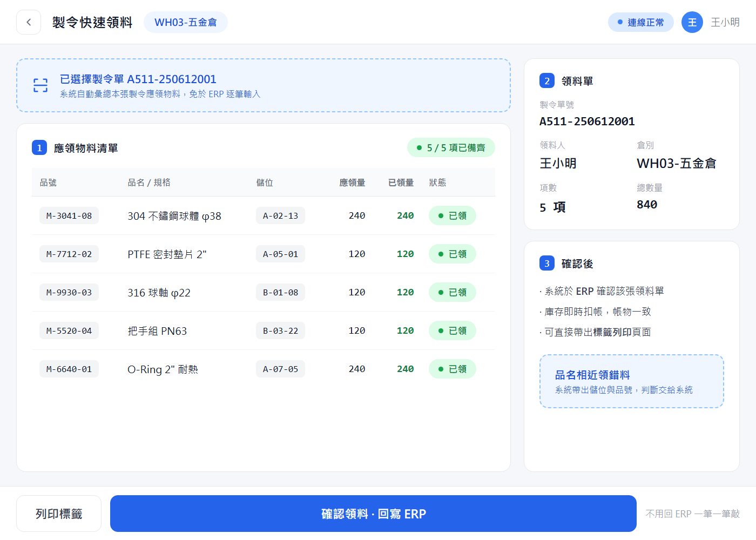Click the 5 / 5 項已備齊 status badge
This screenshot has width=756, height=540.
(x=451, y=147)
